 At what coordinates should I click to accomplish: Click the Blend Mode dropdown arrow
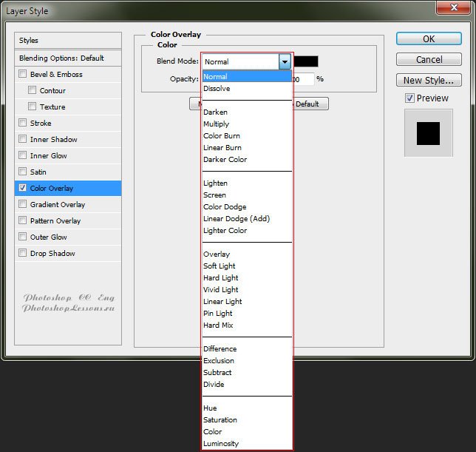285,62
